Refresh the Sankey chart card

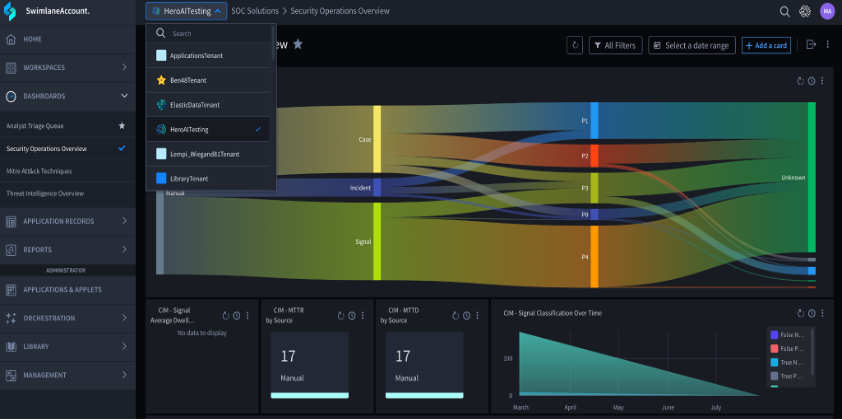click(x=800, y=81)
